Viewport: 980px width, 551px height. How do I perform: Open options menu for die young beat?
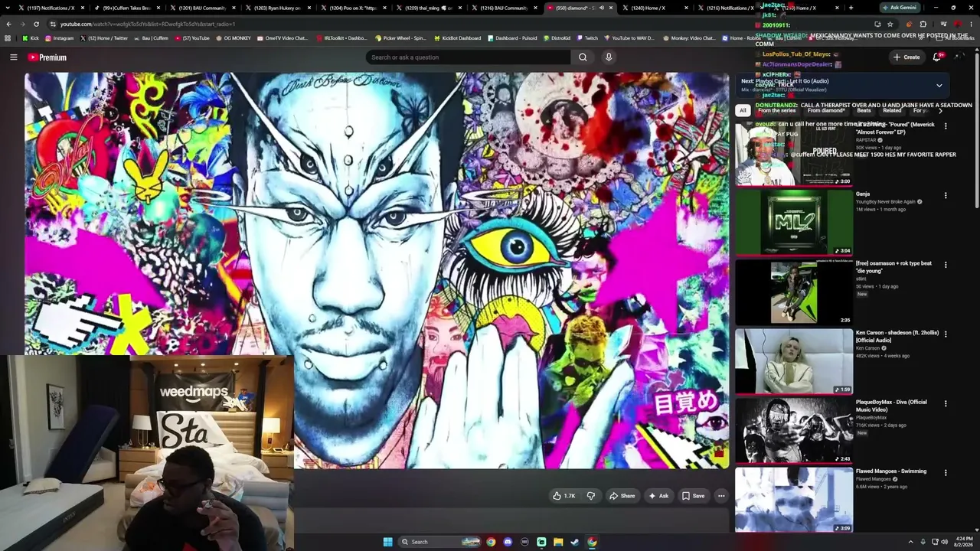click(946, 265)
